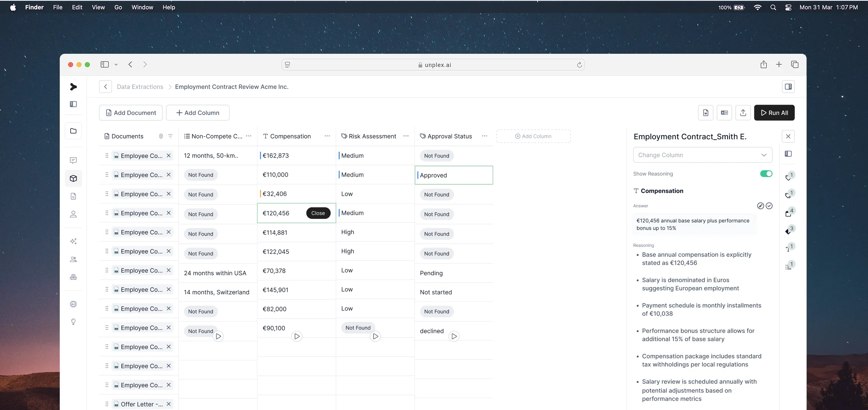Run the Compensation column play button
868x410 pixels.
click(x=297, y=336)
